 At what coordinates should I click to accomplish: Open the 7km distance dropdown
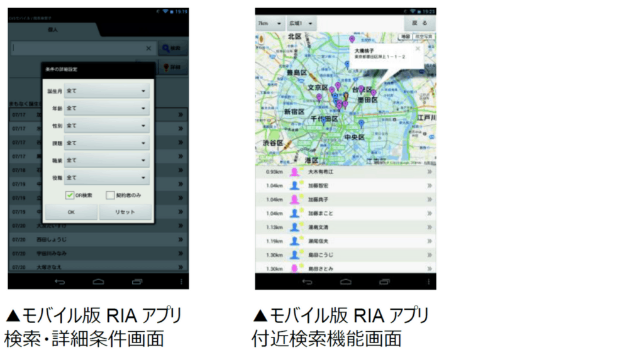(269, 23)
